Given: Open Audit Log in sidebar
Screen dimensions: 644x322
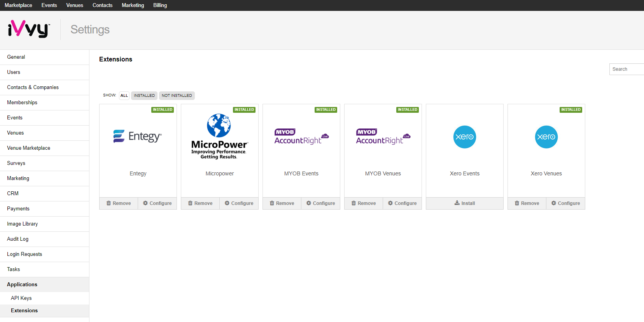Looking at the screenshot, I should (44, 239).
